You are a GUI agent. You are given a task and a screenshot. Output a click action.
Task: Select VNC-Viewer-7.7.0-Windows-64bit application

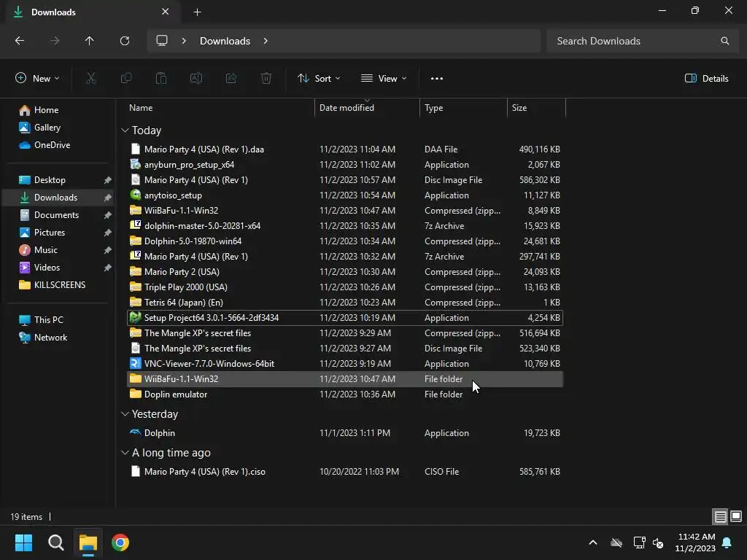[x=345, y=364]
